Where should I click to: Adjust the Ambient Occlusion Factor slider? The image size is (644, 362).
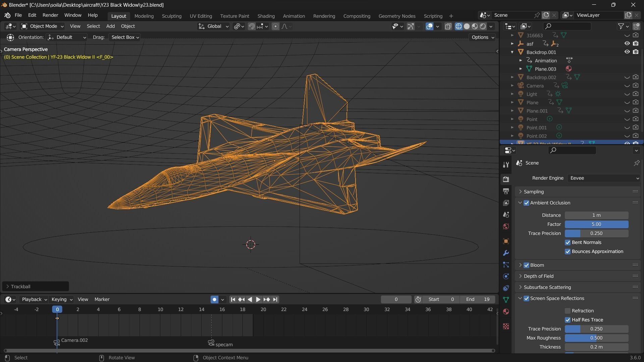coord(596,224)
